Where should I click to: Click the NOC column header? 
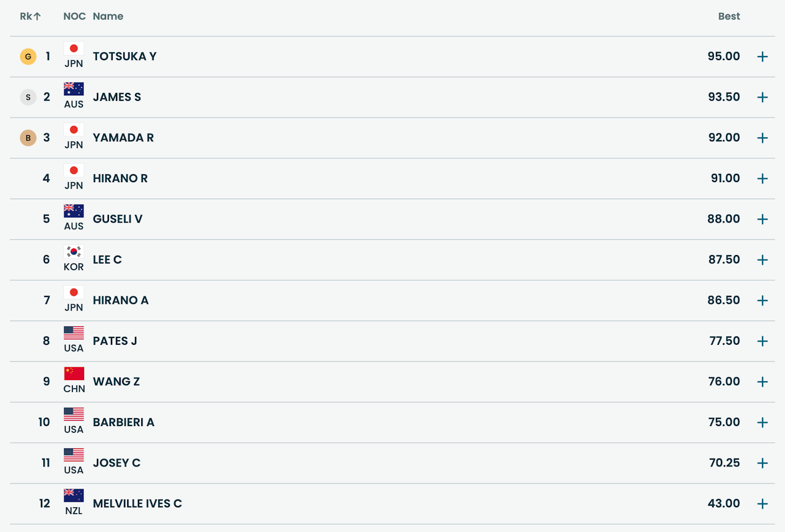pos(74,16)
